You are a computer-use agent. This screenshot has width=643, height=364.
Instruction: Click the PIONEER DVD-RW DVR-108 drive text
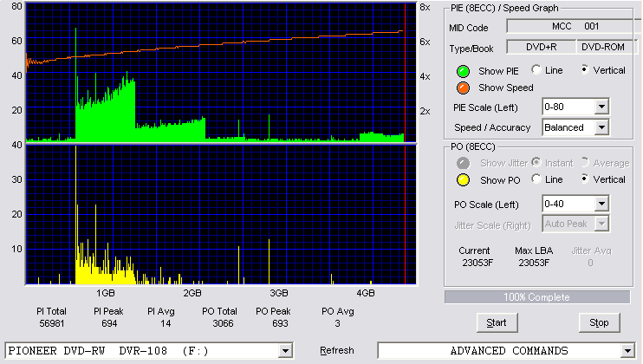[x=108, y=351]
